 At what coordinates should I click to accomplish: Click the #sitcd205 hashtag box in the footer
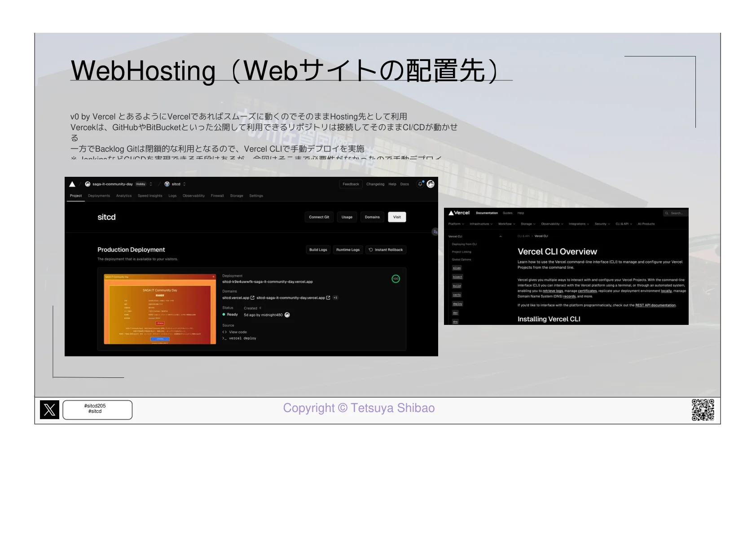point(97,410)
